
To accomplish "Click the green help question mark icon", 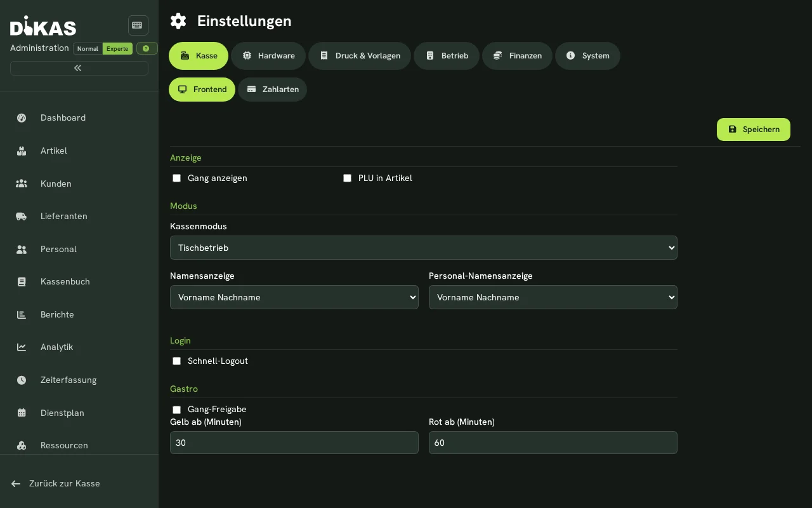I will click(147, 48).
